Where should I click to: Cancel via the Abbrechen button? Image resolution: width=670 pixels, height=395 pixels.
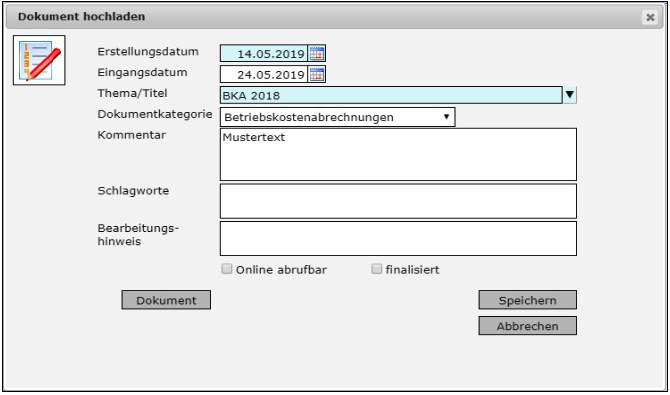528,326
